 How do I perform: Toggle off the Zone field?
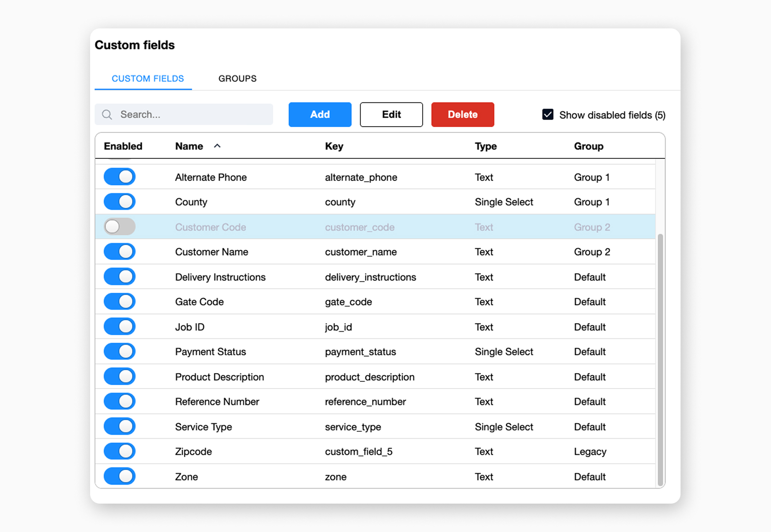tap(119, 476)
